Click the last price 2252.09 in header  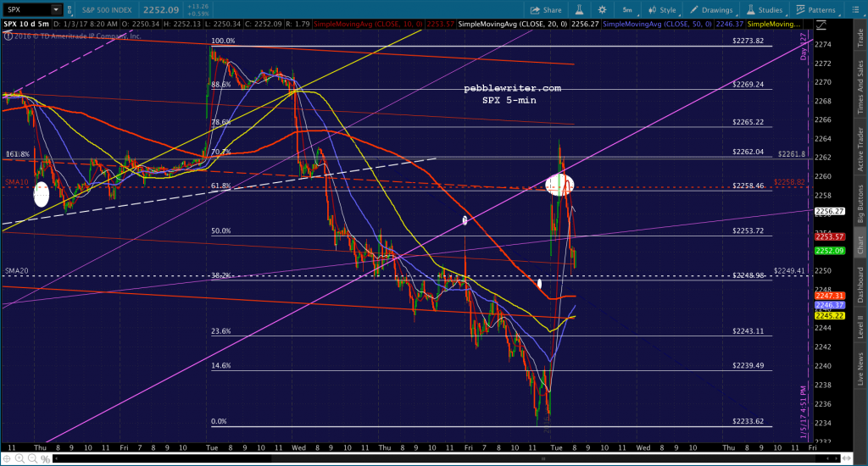click(x=160, y=10)
